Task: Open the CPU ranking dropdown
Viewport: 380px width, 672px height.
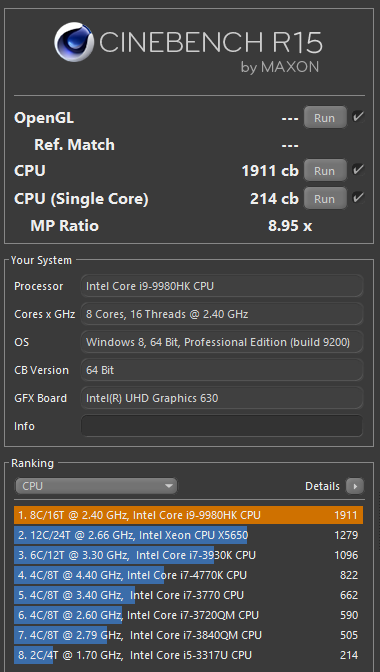Action: (96, 486)
